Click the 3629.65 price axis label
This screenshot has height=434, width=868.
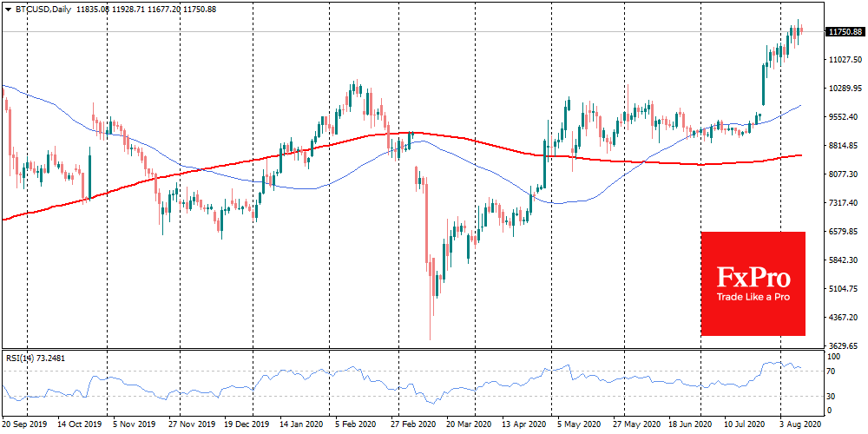pyautogui.click(x=845, y=346)
